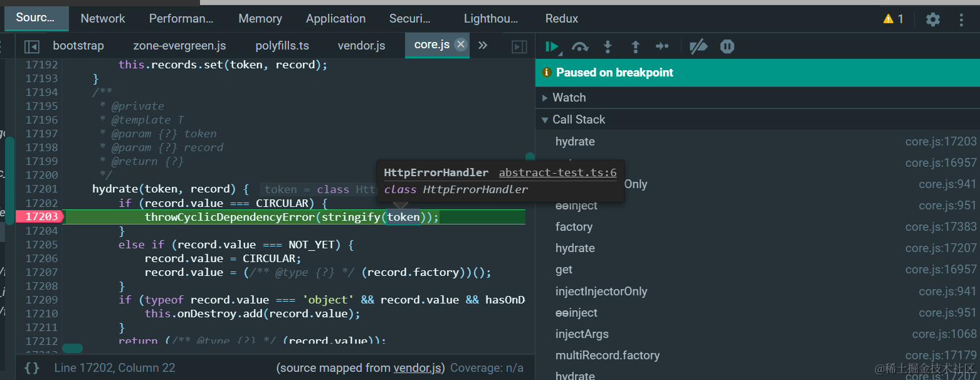Open DevTools more options menu
980x380 pixels.
coord(961,19)
